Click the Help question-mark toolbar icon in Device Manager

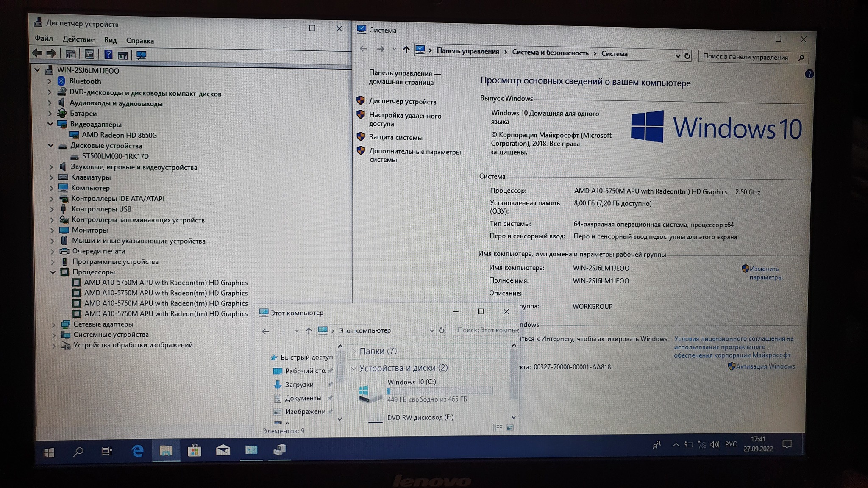108,54
